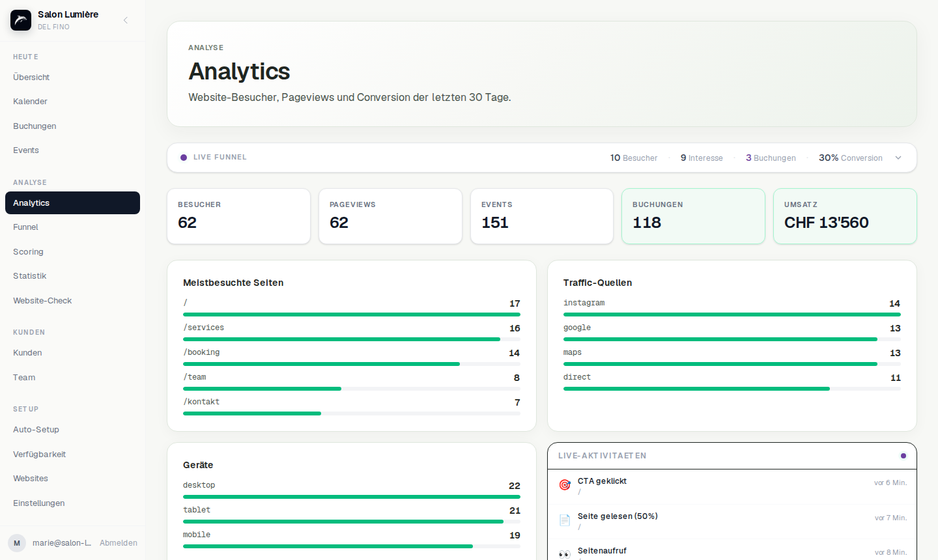Click '10 Besucher' in live funnel
Image resolution: width=938 pixels, height=560 pixels.
pyautogui.click(x=634, y=158)
